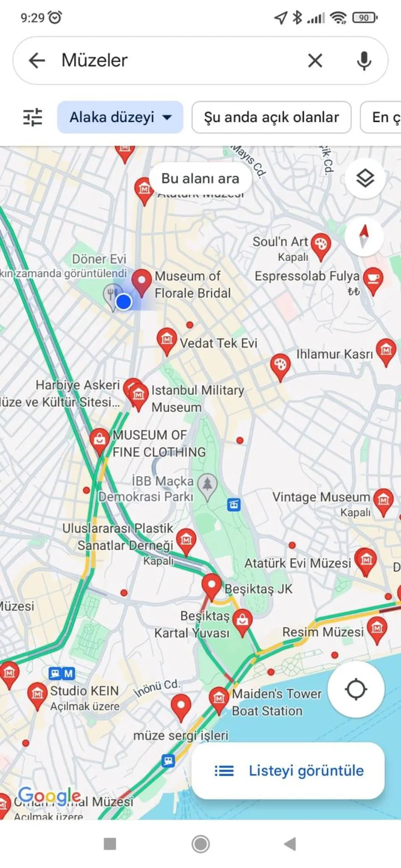
Task: Click the Müzeler search input field
Action: click(178, 61)
